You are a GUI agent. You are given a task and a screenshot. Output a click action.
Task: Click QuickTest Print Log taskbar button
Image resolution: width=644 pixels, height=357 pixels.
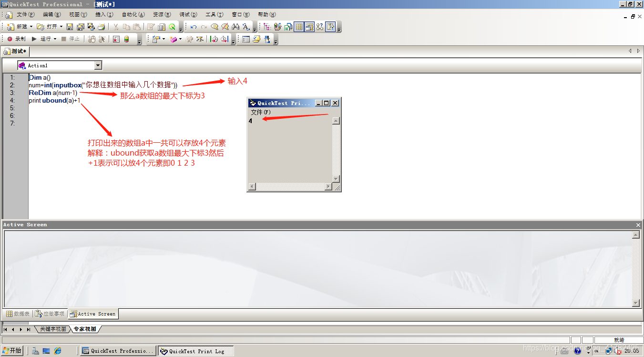point(196,351)
